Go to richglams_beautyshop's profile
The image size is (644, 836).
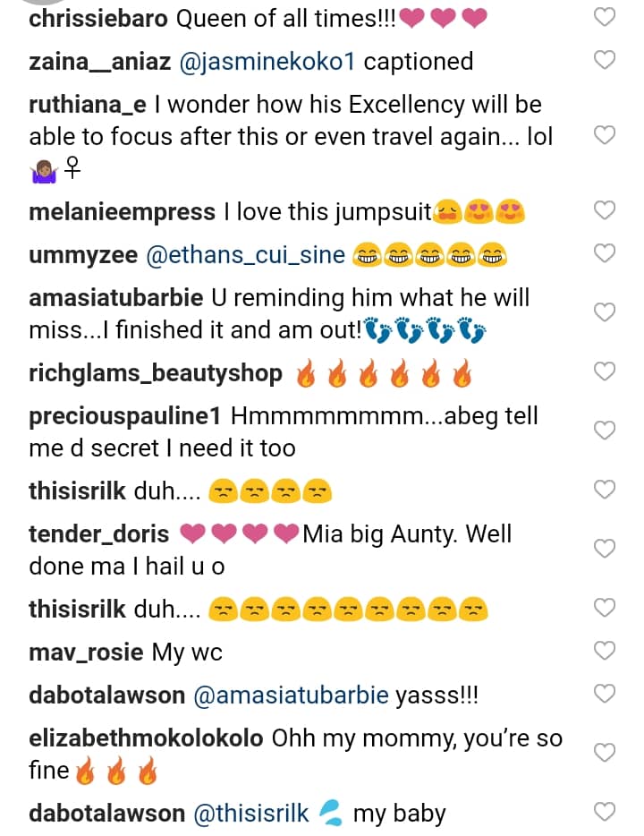point(156,373)
